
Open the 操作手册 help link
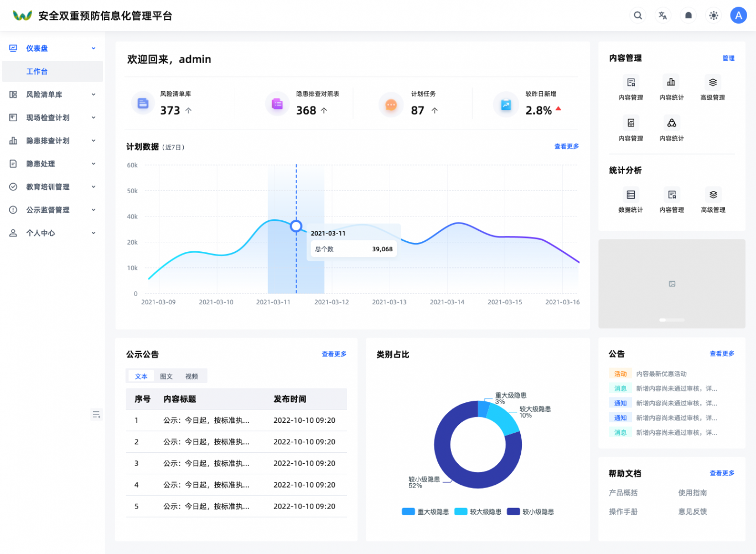[623, 512]
